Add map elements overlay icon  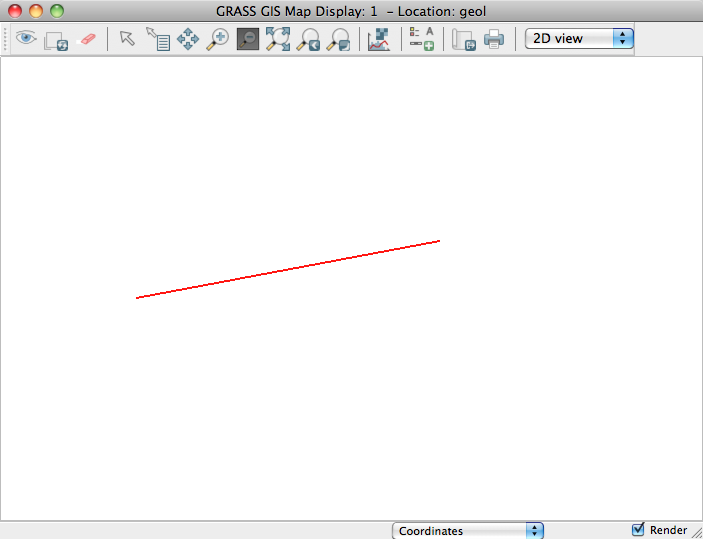coord(422,40)
